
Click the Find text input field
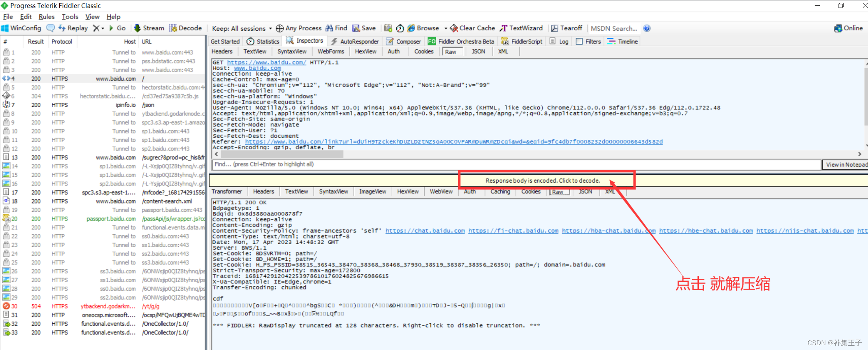click(517, 164)
